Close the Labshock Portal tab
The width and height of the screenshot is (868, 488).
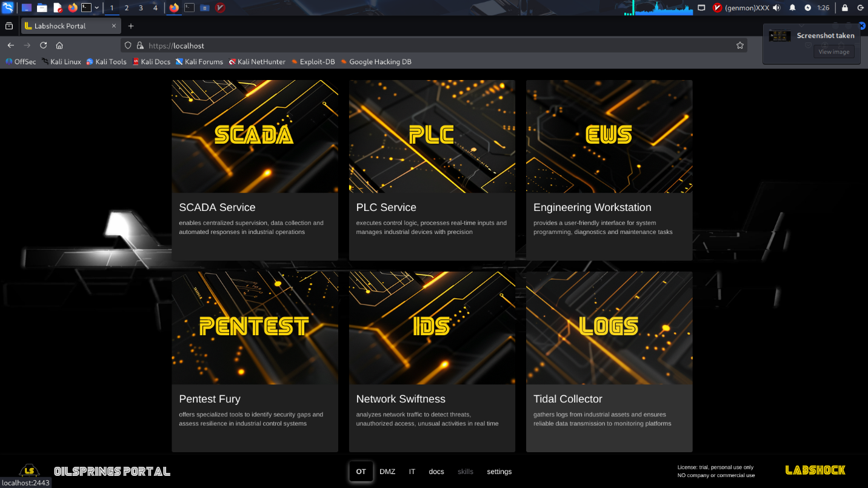114,26
